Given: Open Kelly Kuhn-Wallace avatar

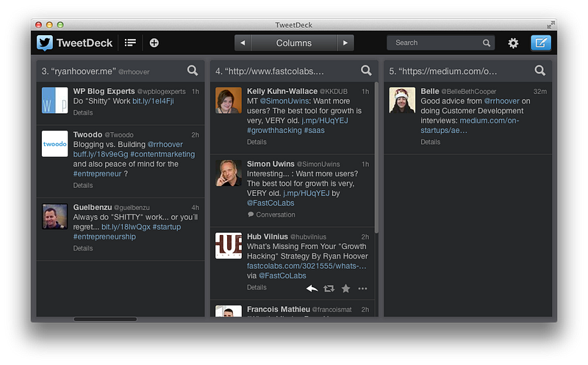Looking at the screenshot, I should 229,101.
